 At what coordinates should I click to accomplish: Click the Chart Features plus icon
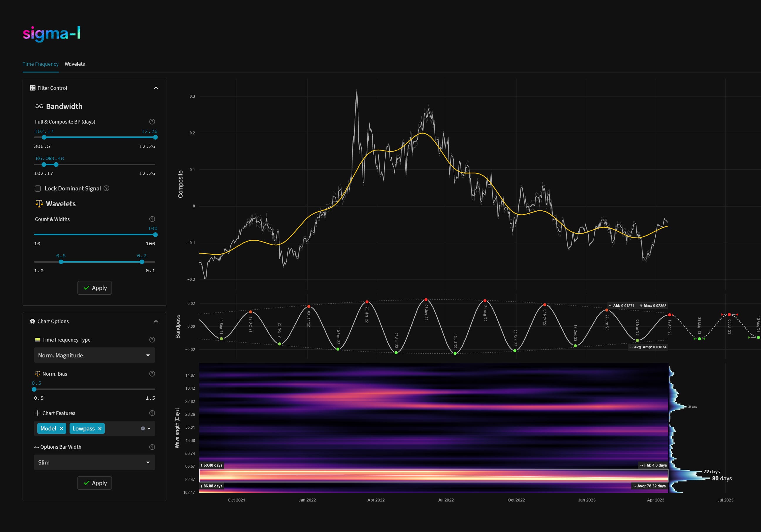pos(38,413)
